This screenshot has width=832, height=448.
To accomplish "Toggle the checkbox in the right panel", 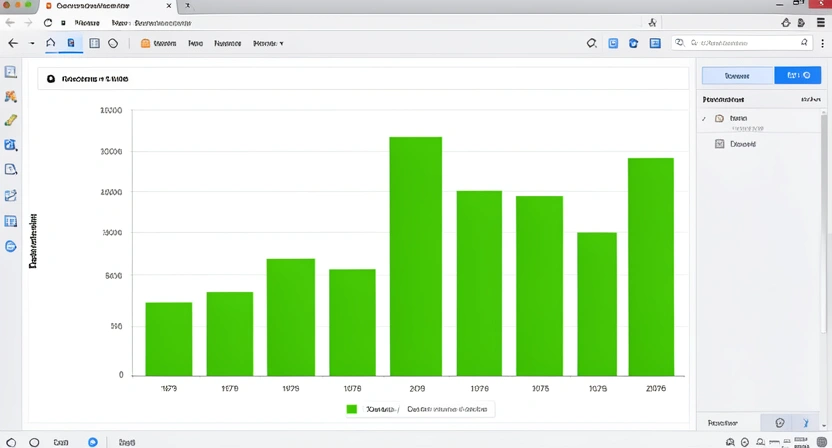I will [x=719, y=144].
